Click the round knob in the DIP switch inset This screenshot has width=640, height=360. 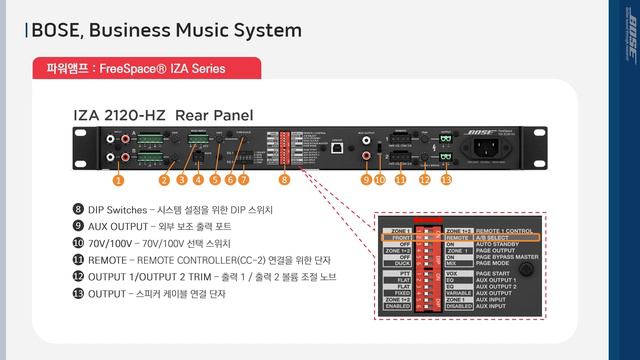tap(526, 269)
